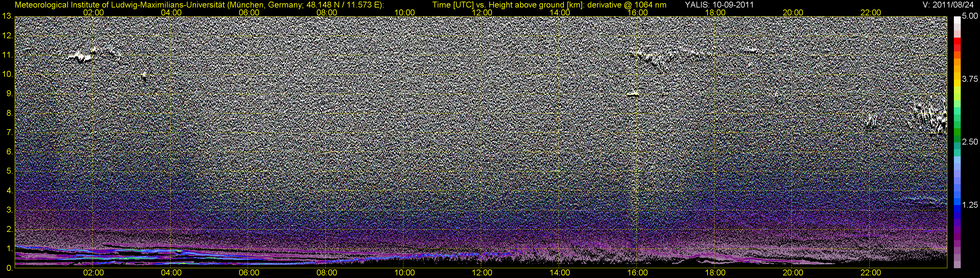Viewport: 980px width, 278px height.
Task: Click 06:00 on the lower time axis
Action: (x=249, y=273)
